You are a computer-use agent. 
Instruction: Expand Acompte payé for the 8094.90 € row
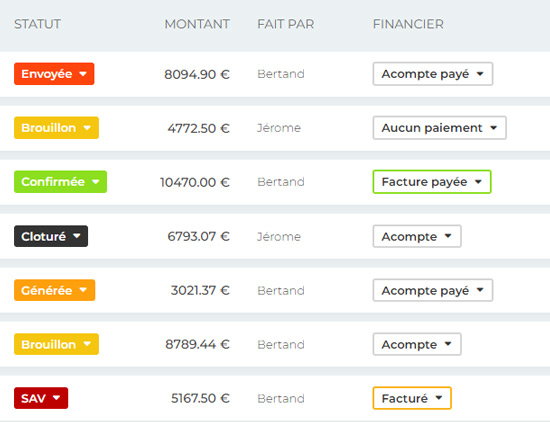433,74
